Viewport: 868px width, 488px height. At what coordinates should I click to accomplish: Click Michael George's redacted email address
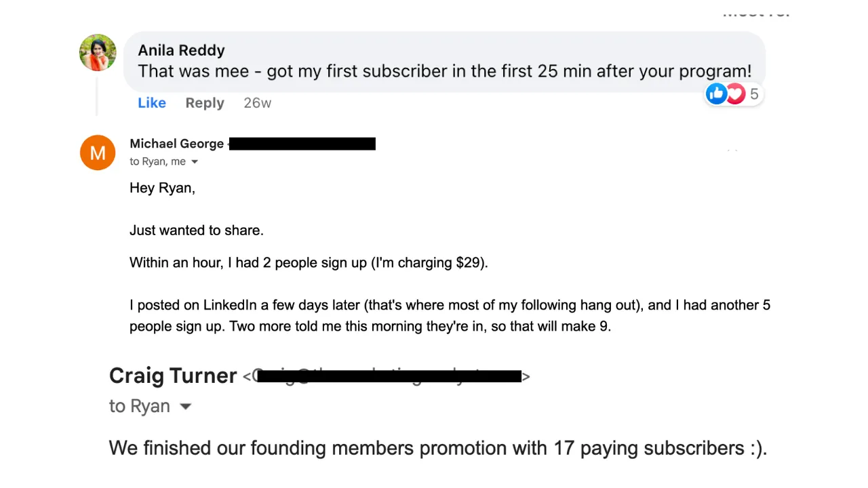click(302, 144)
